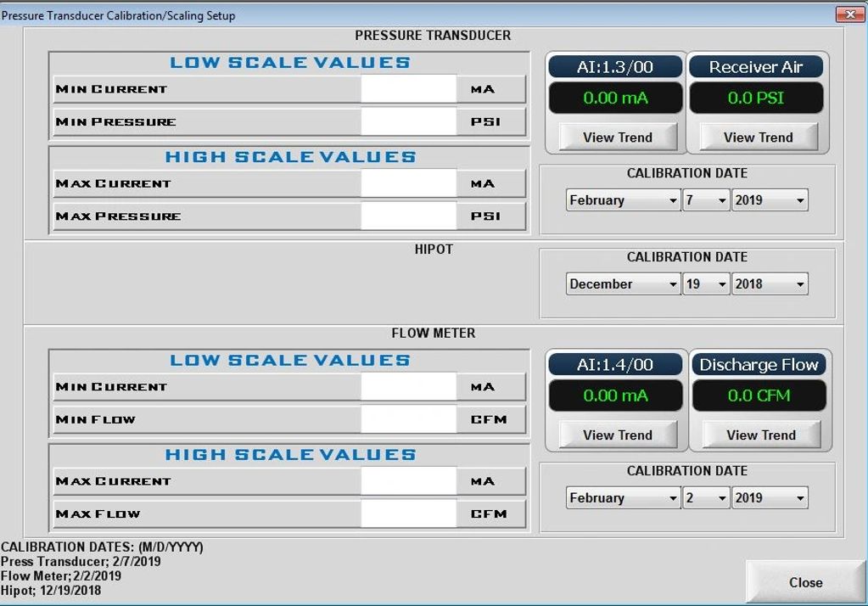
Task: Click the Min Current MA field under Low Scale Values
Action: click(410, 88)
